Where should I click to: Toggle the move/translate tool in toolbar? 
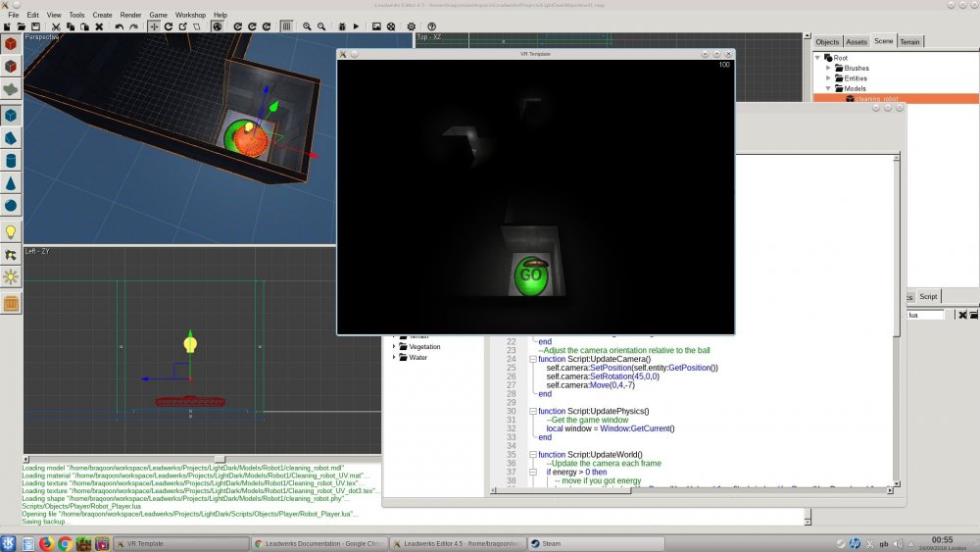click(154, 26)
